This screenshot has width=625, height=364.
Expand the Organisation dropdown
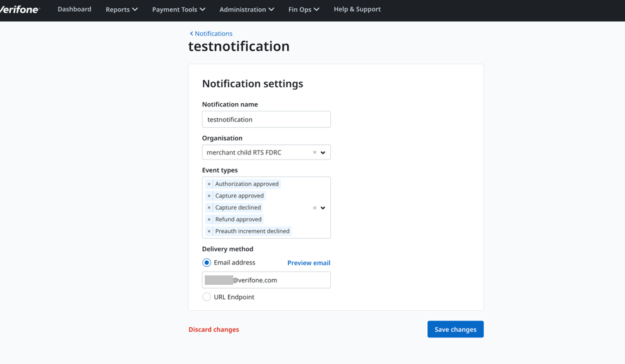[323, 153]
